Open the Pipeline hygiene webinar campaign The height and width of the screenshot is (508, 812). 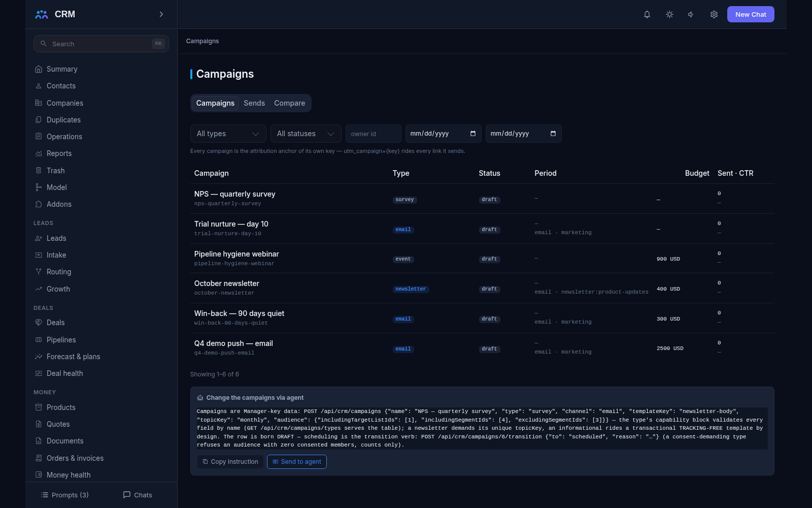tap(236, 254)
